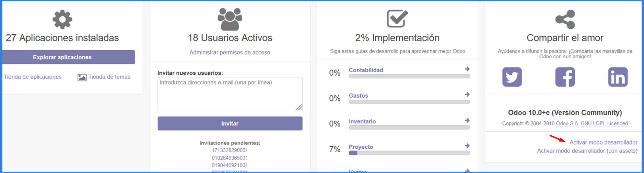Click the users group icon
Screen dimensions: 644x173
(230, 19)
